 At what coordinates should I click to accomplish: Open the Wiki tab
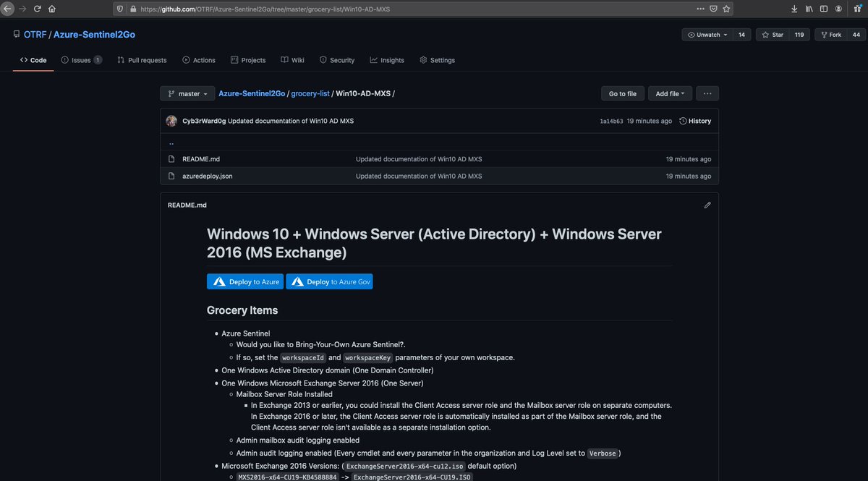[x=292, y=60]
